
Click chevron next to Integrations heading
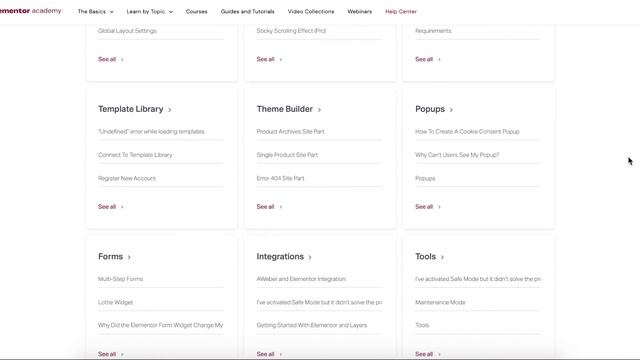click(310, 257)
